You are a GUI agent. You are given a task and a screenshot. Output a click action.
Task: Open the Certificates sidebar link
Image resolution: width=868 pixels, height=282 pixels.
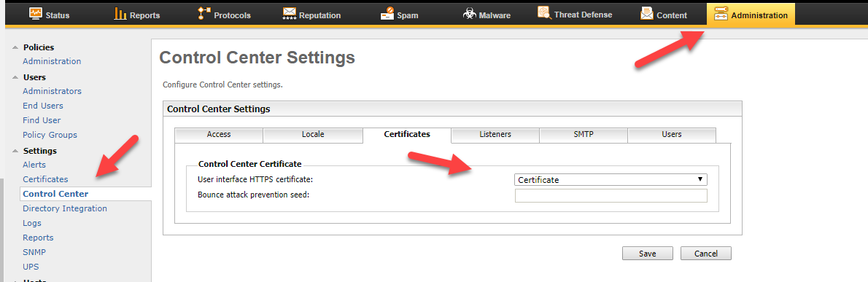click(x=45, y=179)
